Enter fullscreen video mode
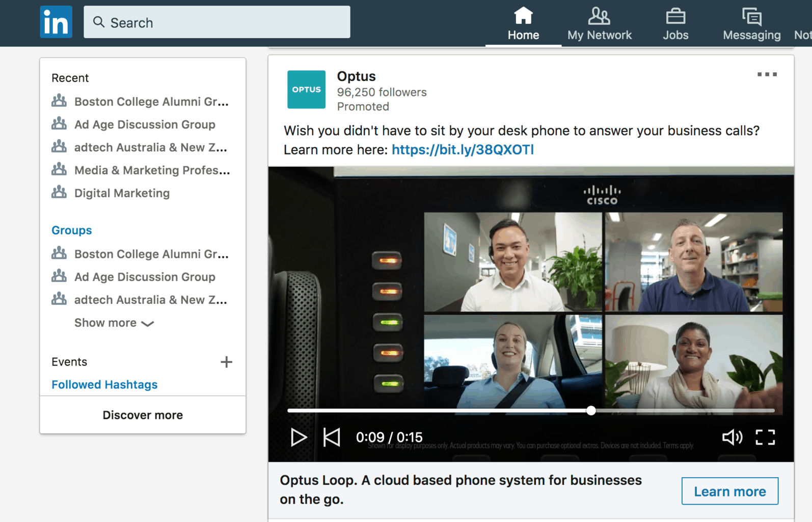The height and width of the screenshot is (522, 812). pos(765,437)
